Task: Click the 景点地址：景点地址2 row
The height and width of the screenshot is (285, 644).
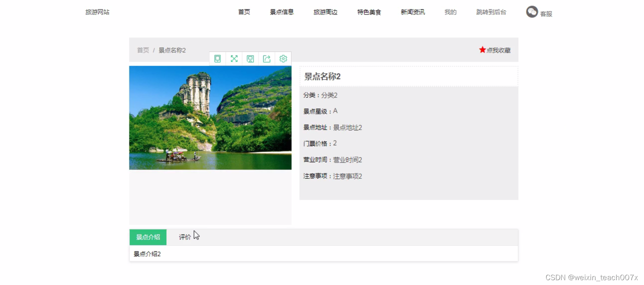Action: point(332,128)
